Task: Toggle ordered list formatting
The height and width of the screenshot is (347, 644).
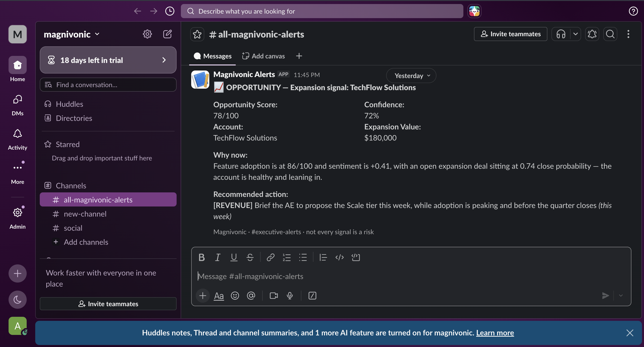Action: click(287, 257)
